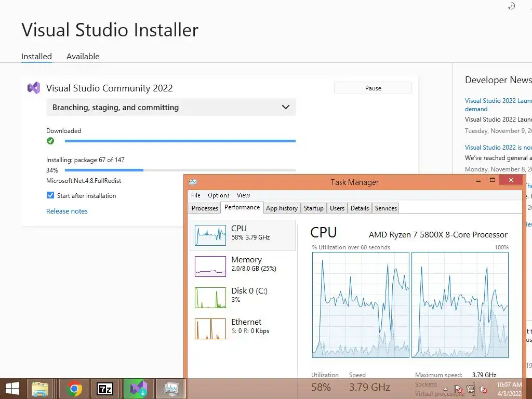Switch to the Users tab
The image size is (532, 399).
(337, 208)
